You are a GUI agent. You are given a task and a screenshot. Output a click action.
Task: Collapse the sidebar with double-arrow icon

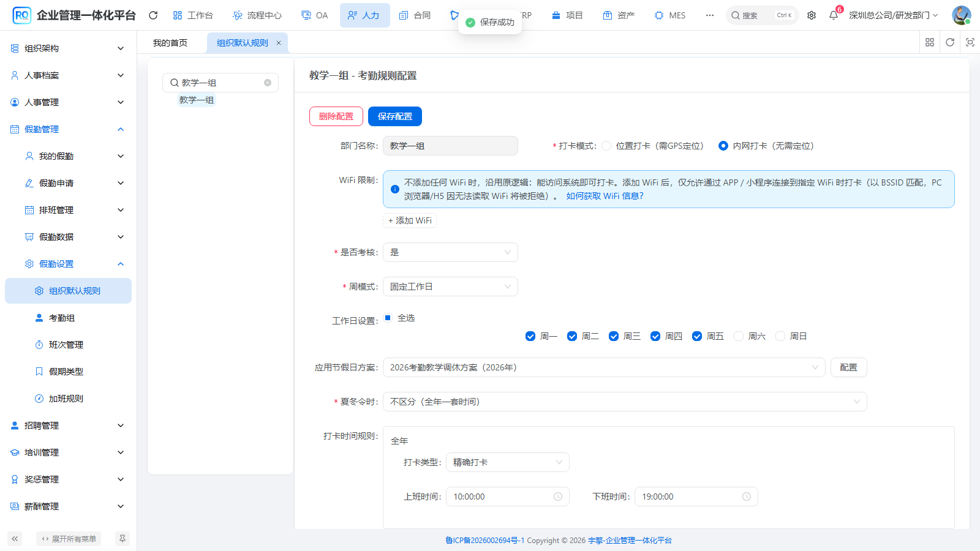tap(15, 539)
